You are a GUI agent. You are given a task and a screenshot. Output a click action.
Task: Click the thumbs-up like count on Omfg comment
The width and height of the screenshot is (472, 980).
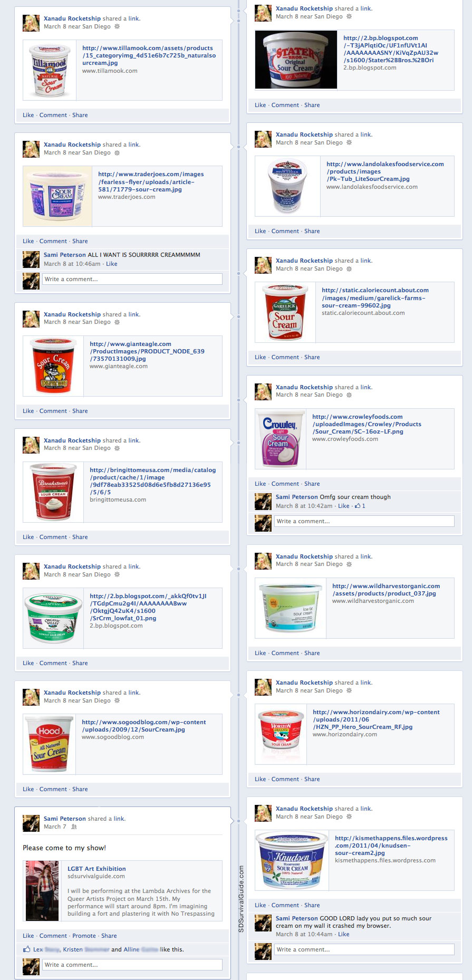click(360, 506)
